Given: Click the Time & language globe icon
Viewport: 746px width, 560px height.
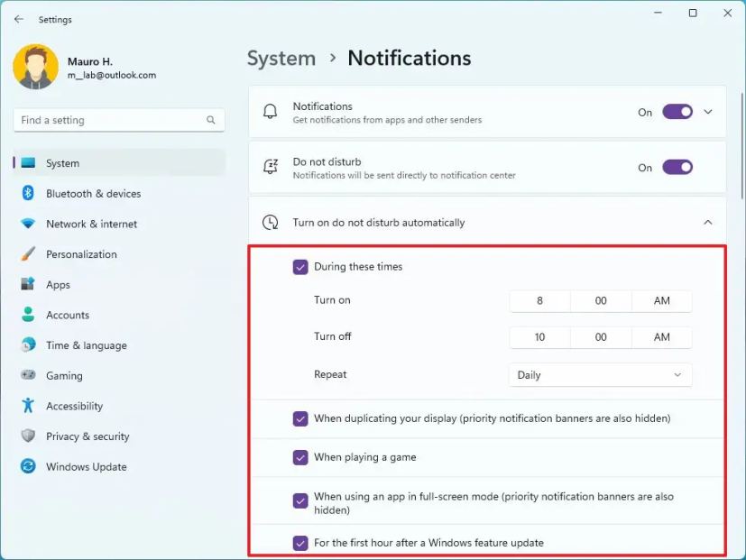Looking at the screenshot, I should click(x=28, y=344).
